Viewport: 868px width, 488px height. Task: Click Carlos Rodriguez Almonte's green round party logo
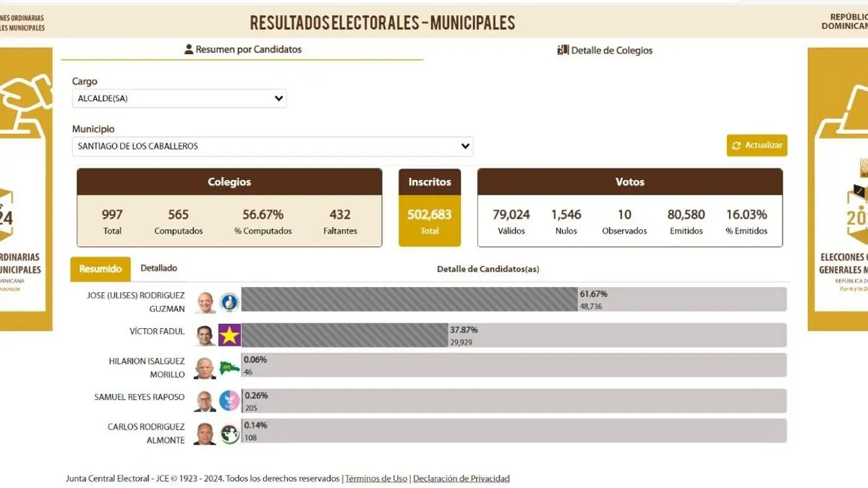pos(230,434)
